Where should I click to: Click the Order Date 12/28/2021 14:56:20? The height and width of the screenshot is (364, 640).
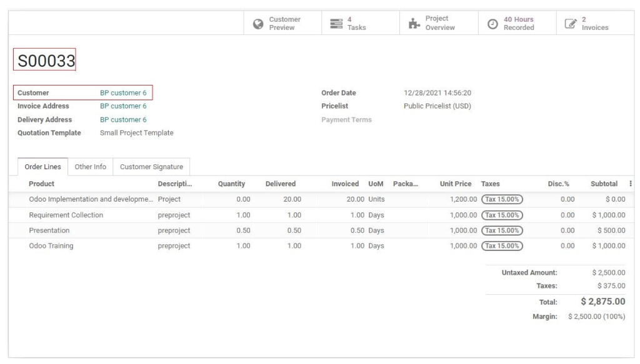coord(437,93)
